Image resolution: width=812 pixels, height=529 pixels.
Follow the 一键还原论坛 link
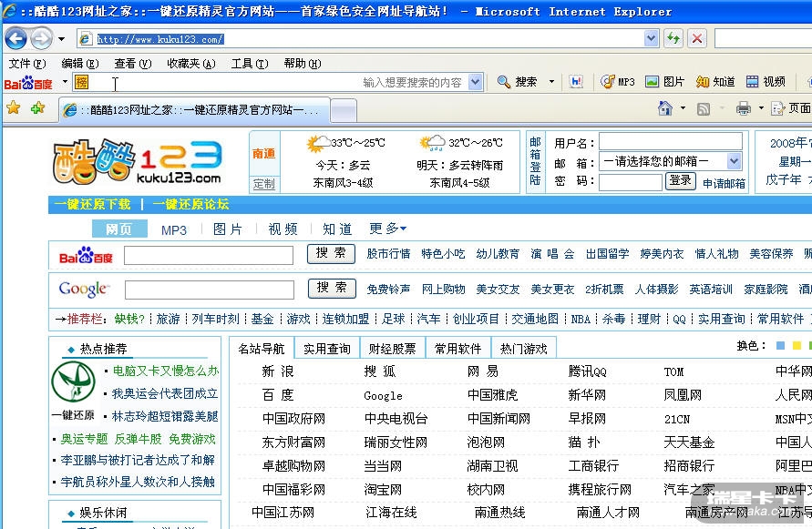point(190,204)
